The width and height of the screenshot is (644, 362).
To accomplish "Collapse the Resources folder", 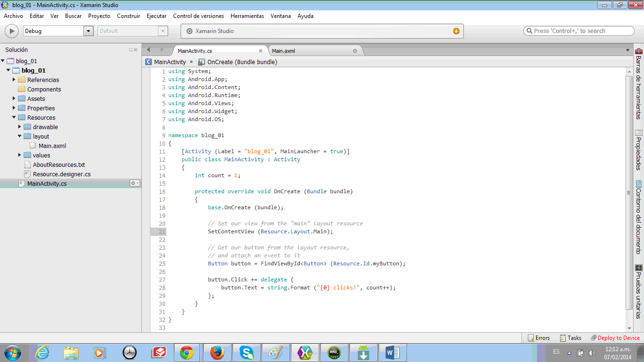I will click(x=14, y=117).
